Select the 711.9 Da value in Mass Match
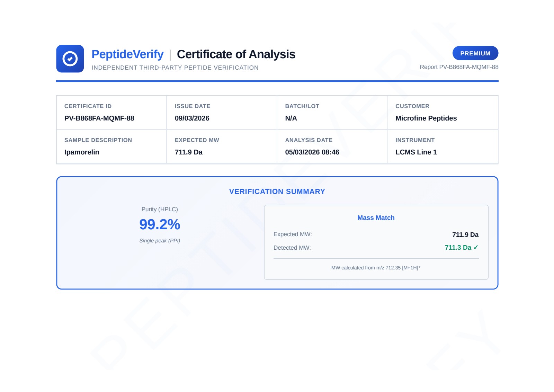 click(x=465, y=234)
